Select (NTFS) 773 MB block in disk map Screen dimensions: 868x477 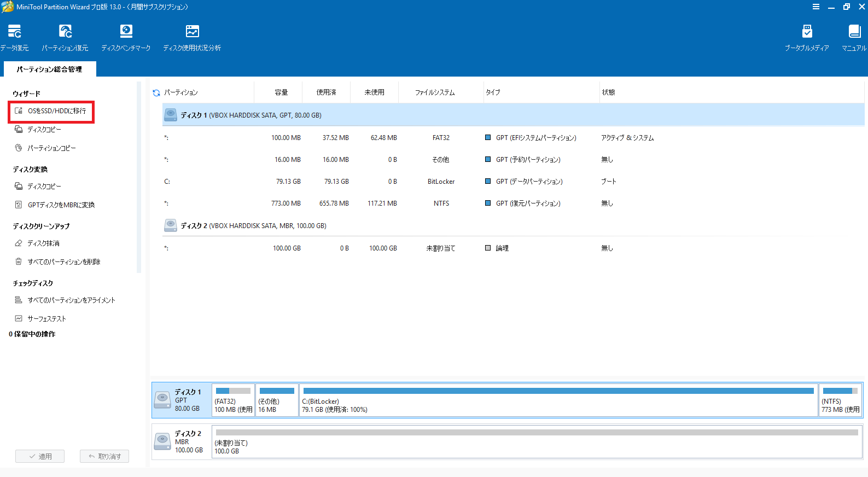pyautogui.click(x=841, y=400)
